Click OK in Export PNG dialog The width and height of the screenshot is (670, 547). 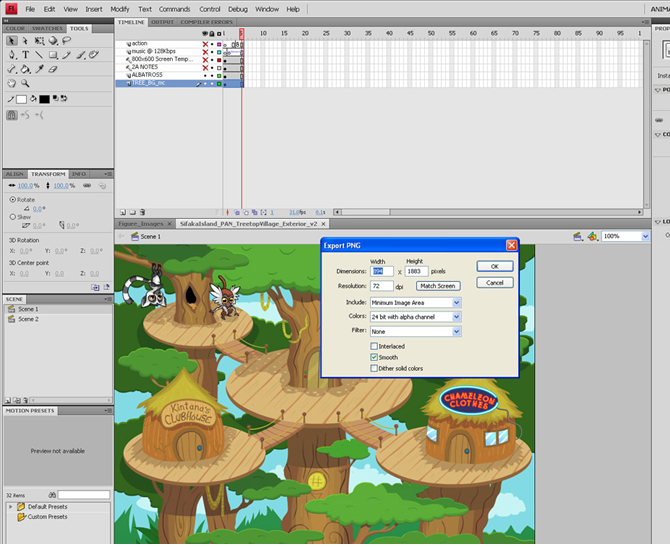[494, 266]
